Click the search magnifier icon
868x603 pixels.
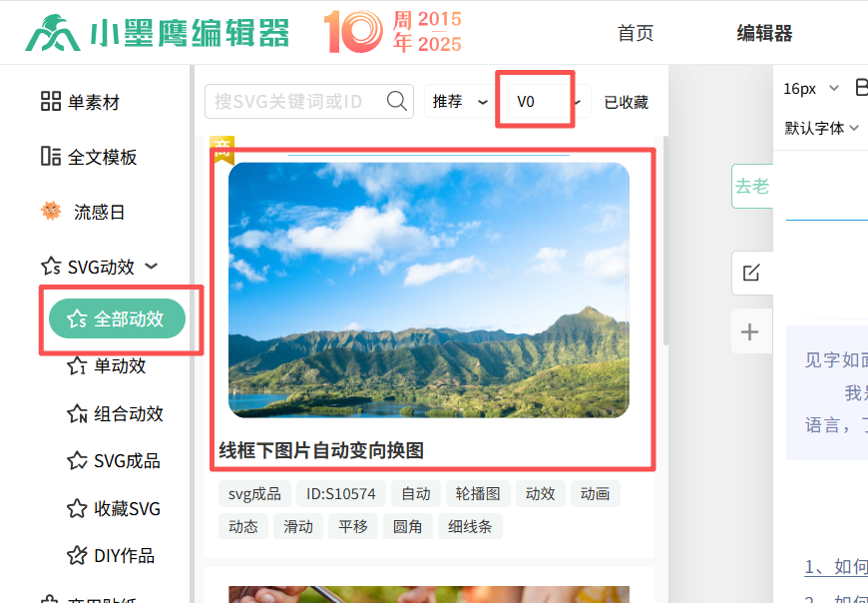pos(397,101)
